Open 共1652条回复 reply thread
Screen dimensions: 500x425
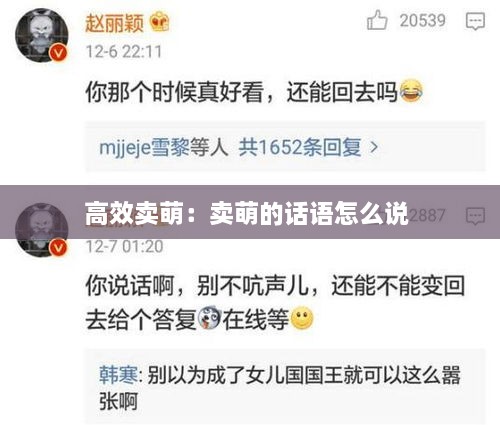(x=300, y=147)
